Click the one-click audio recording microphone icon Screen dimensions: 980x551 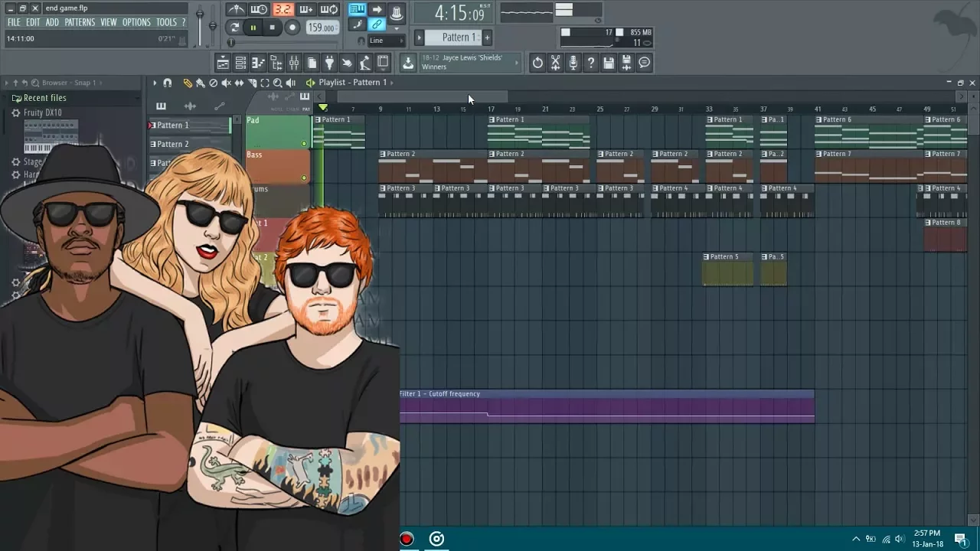(x=573, y=63)
